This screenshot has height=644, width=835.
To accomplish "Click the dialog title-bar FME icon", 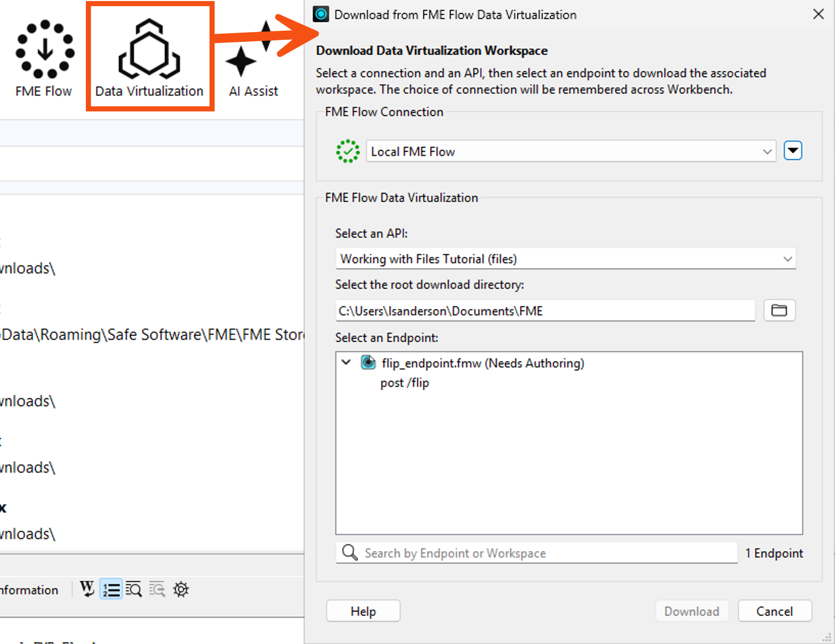I will click(321, 14).
